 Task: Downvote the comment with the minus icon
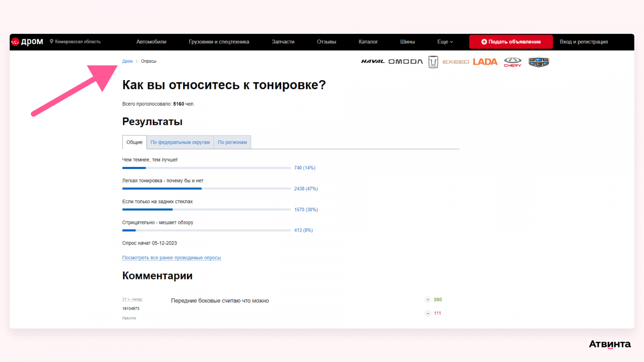[x=428, y=313]
